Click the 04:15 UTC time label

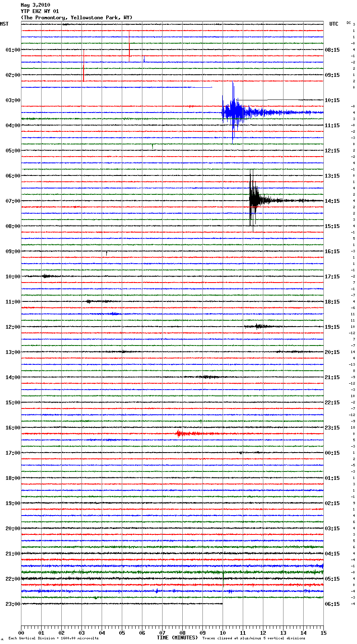[x=332, y=554]
